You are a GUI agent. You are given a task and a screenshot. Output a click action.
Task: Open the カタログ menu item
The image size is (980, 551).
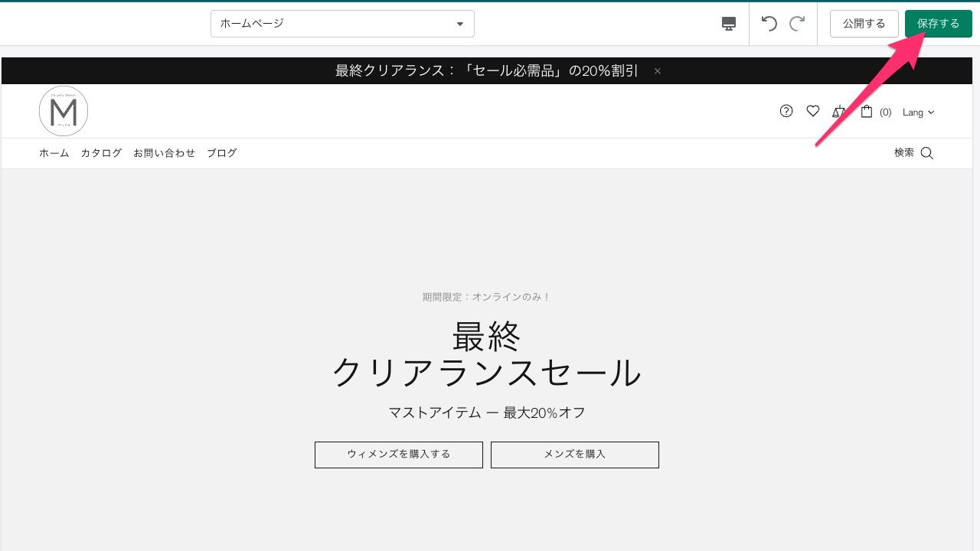point(101,153)
